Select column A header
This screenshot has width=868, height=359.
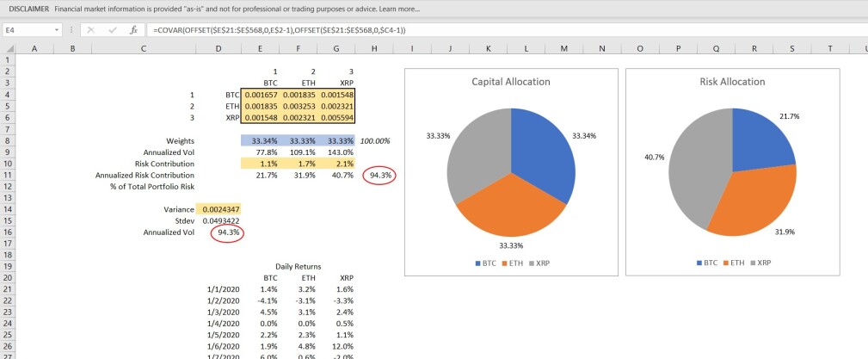pos(34,49)
